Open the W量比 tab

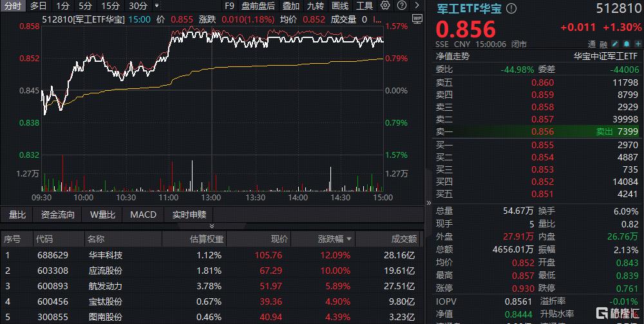coord(102,214)
